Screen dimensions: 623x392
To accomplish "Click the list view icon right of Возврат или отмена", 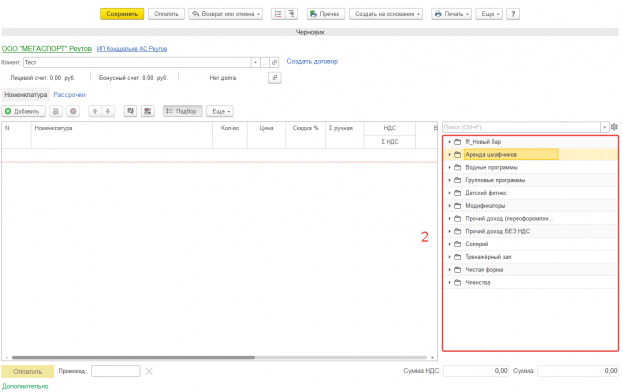I will click(278, 14).
